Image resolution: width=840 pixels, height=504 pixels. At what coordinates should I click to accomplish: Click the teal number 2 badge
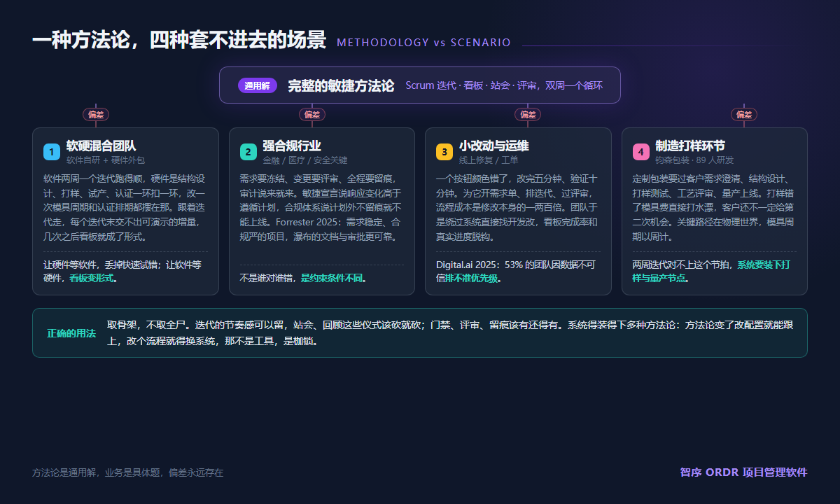[248, 152]
